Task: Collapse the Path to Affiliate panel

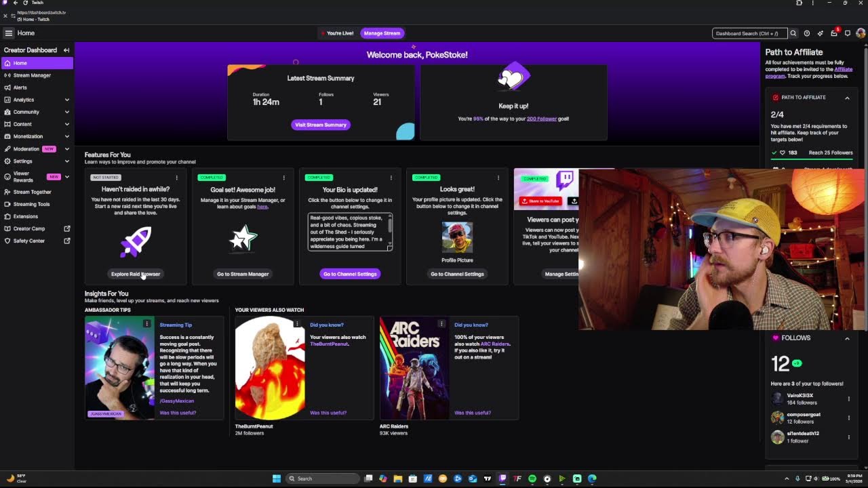Action: click(847, 98)
